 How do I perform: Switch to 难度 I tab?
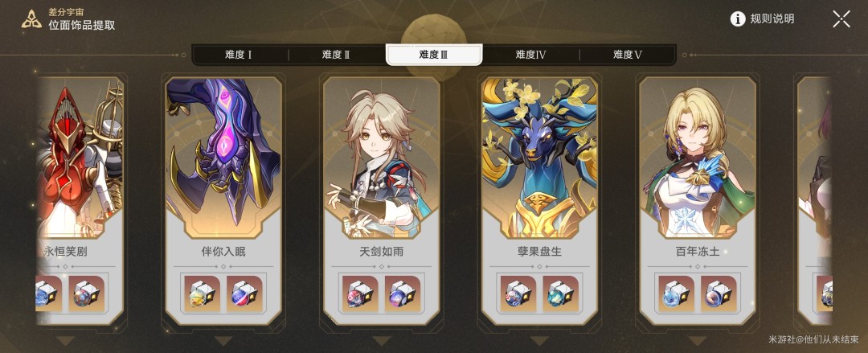pos(240,55)
